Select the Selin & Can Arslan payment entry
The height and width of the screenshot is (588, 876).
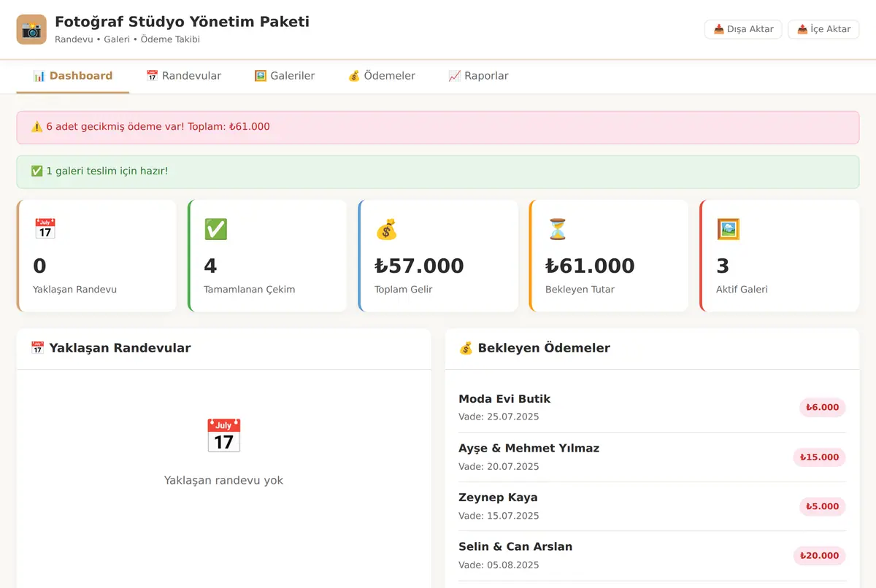click(652, 555)
